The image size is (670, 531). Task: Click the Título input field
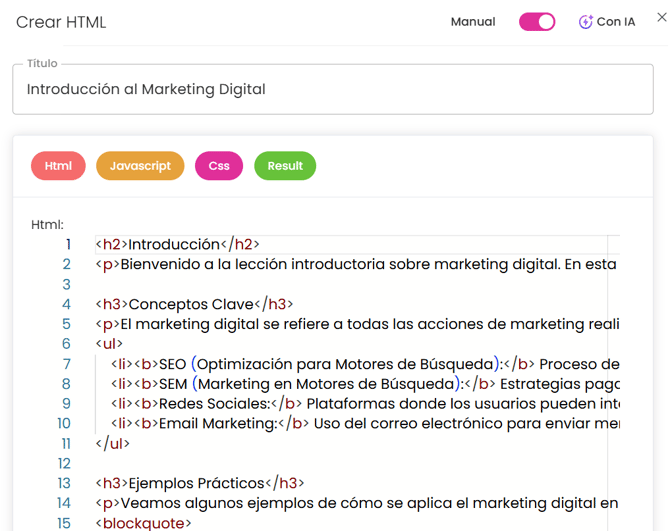[331, 89]
